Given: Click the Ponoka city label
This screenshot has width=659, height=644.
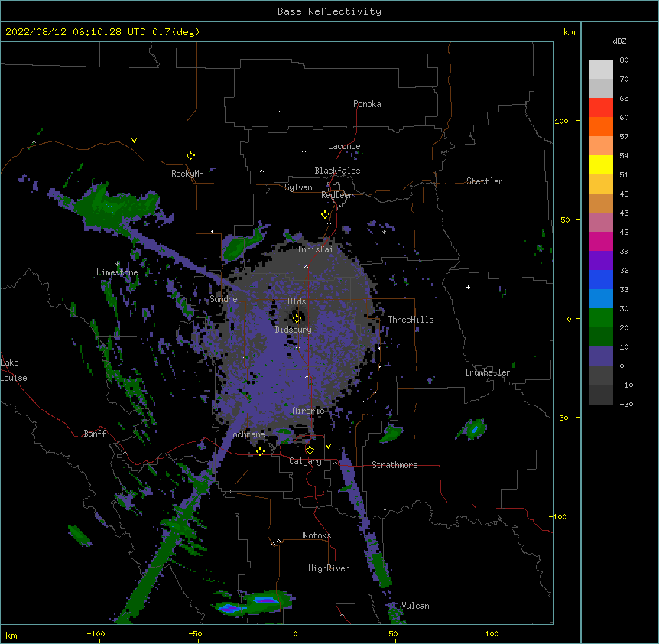Looking at the screenshot, I should coord(367,104).
